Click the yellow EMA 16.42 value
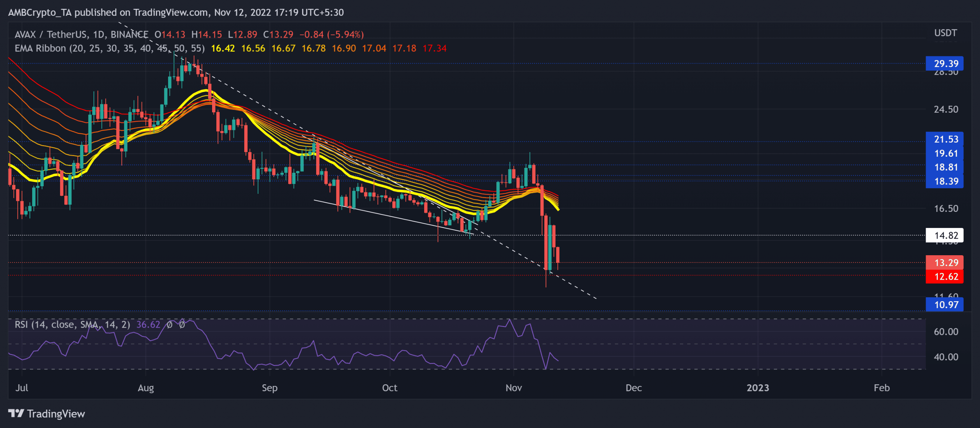This screenshot has height=428, width=980. pyautogui.click(x=223, y=48)
